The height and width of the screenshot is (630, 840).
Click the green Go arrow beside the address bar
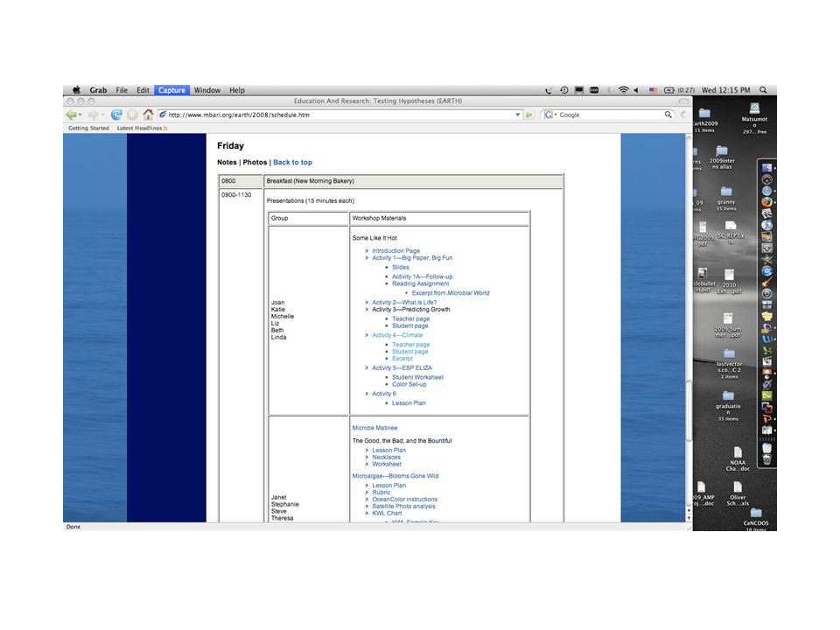point(529,115)
